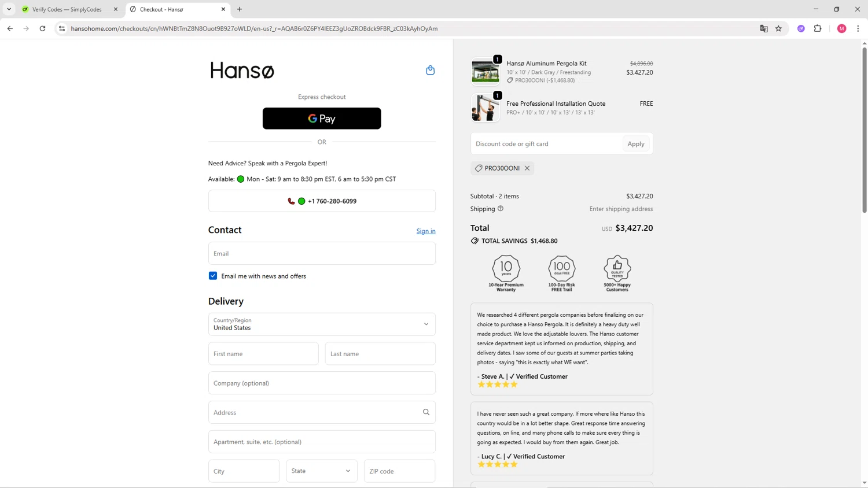Viewport: 868px width, 488px height.
Task: Focus the Email input field
Action: click(322, 253)
